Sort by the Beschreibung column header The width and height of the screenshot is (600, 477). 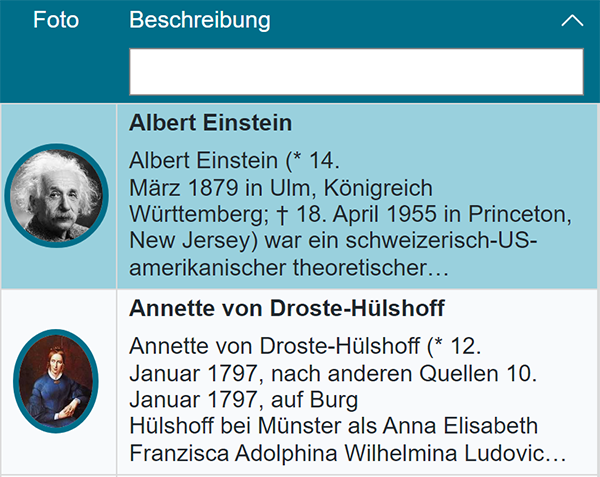(x=200, y=20)
